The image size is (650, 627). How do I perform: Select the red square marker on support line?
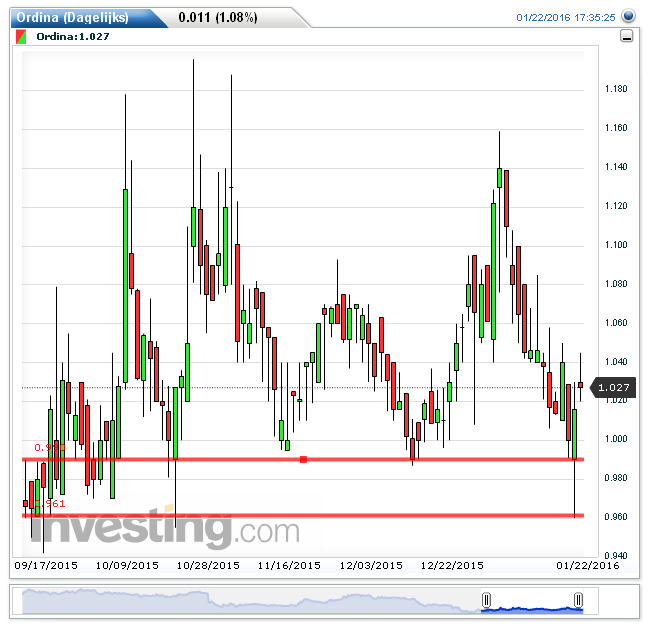[x=303, y=459]
